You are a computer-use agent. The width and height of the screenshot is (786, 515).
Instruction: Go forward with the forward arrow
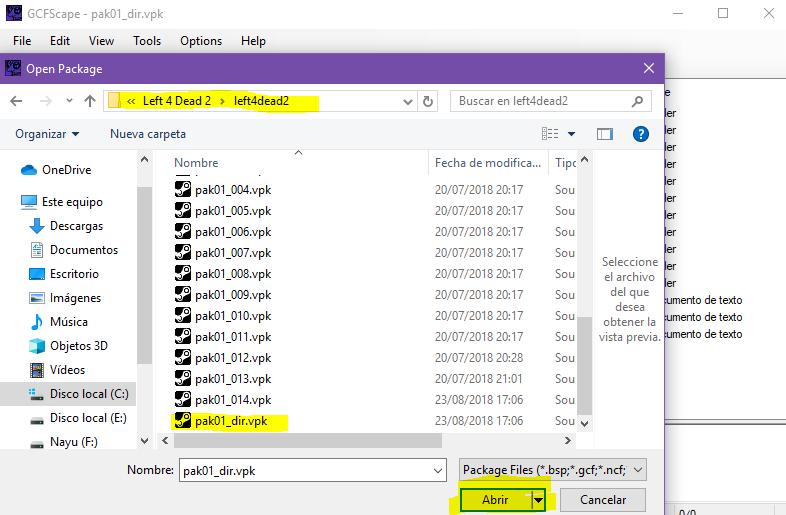46,101
